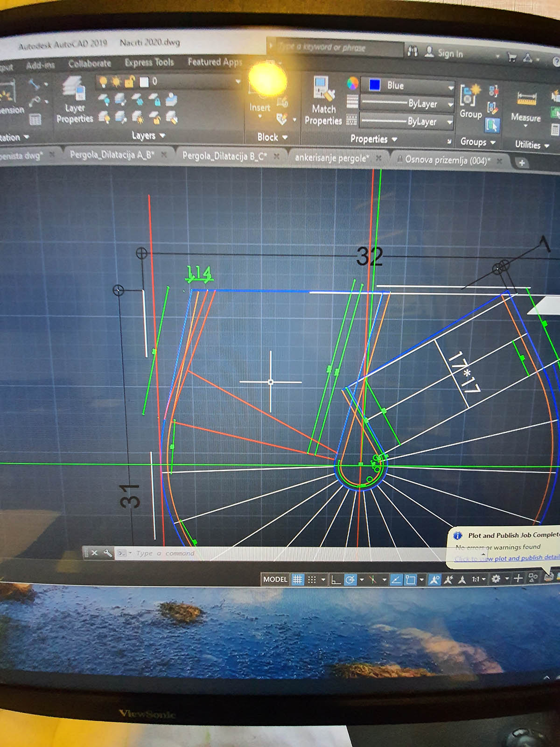Toggle 2D object snap
560x747 pixels.
click(x=410, y=580)
